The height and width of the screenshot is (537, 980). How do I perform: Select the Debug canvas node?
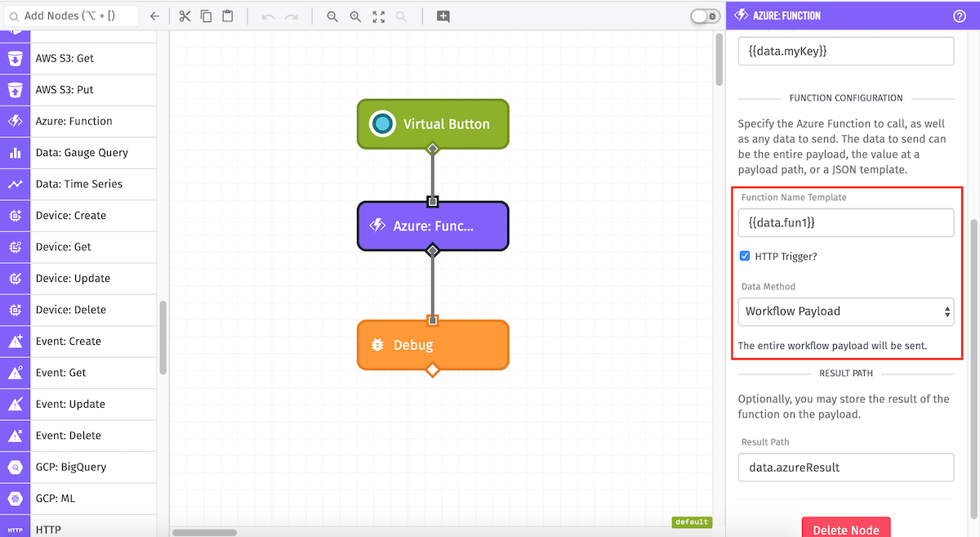tap(433, 345)
